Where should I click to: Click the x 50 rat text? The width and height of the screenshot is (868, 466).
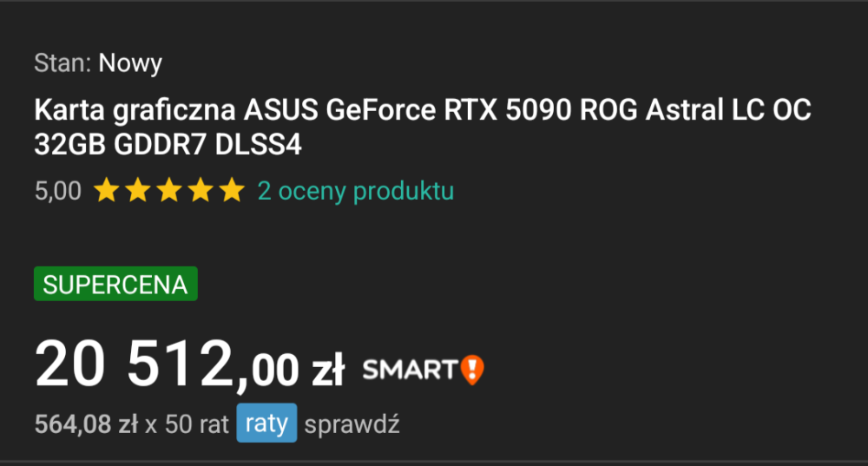[x=187, y=424]
